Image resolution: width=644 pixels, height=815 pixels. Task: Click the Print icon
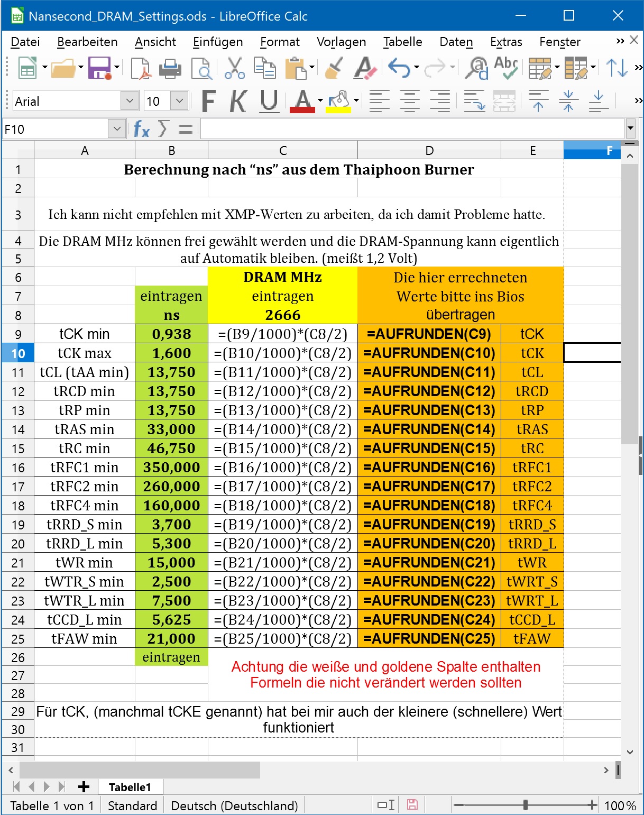point(170,68)
